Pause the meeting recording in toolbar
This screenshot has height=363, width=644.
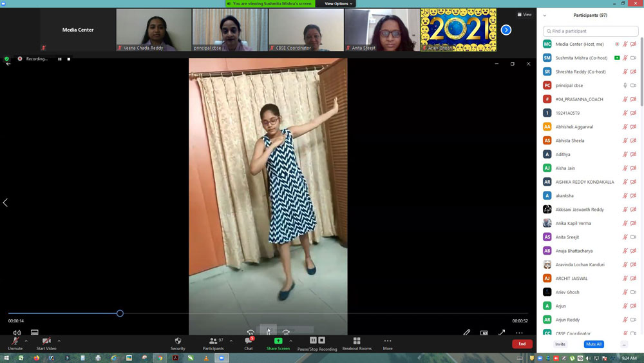coord(313,340)
